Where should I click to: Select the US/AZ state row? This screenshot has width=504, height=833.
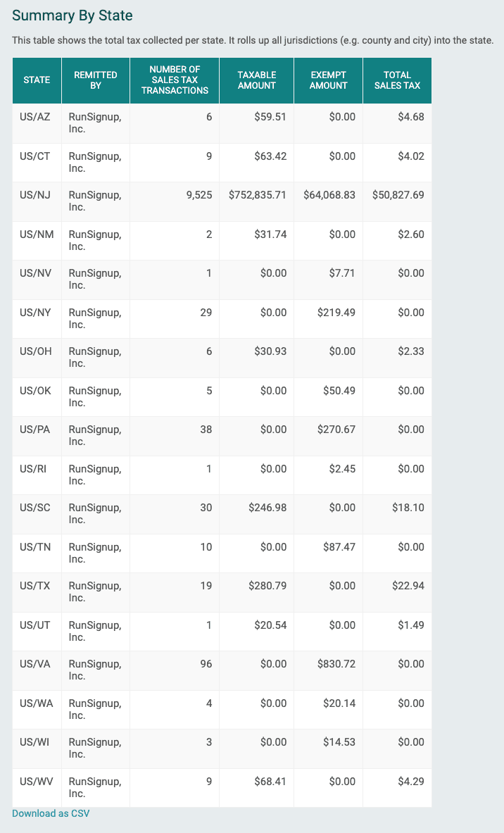(36, 117)
